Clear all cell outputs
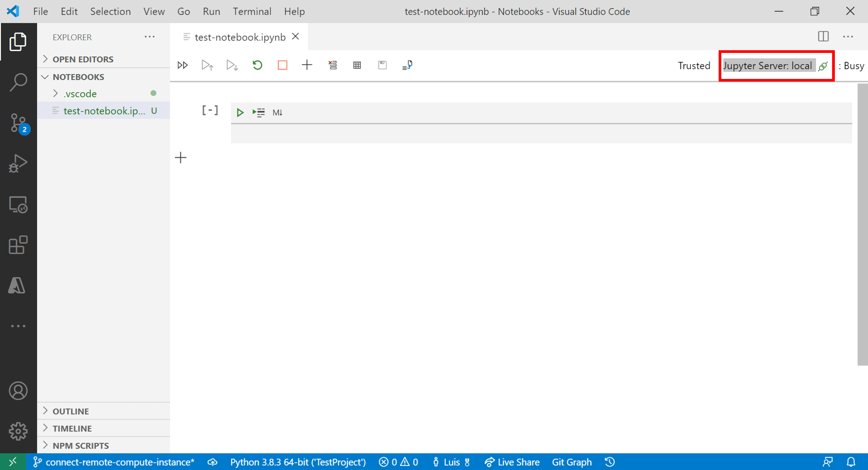 pyautogui.click(x=333, y=65)
